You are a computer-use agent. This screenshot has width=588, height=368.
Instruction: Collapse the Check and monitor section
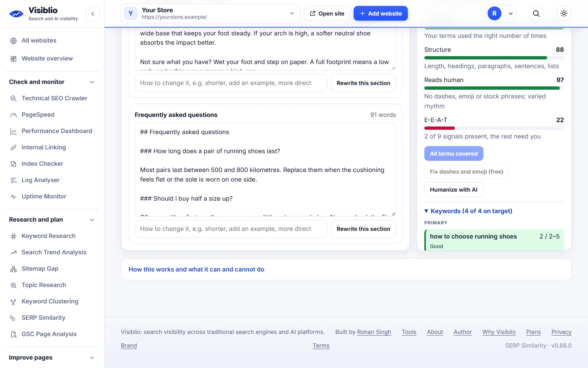pyautogui.click(x=52, y=82)
